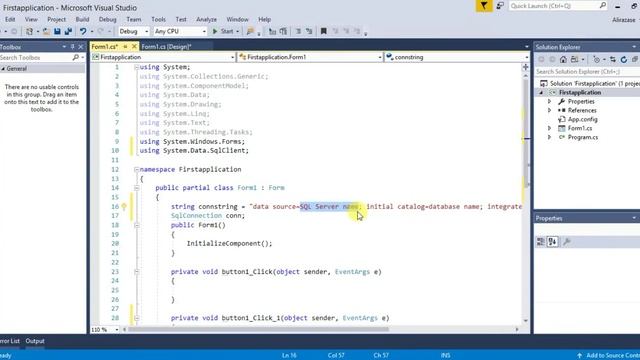
Task: Collapse the Firstapplication project node
Action: tap(542, 93)
